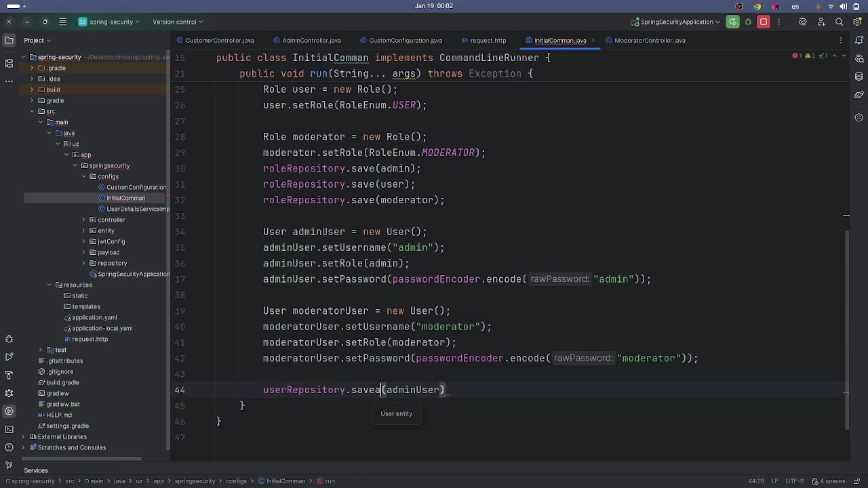The height and width of the screenshot is (488, 868).
Task: Open More Actions menu in run toolbar
Action: pos(778,22)
